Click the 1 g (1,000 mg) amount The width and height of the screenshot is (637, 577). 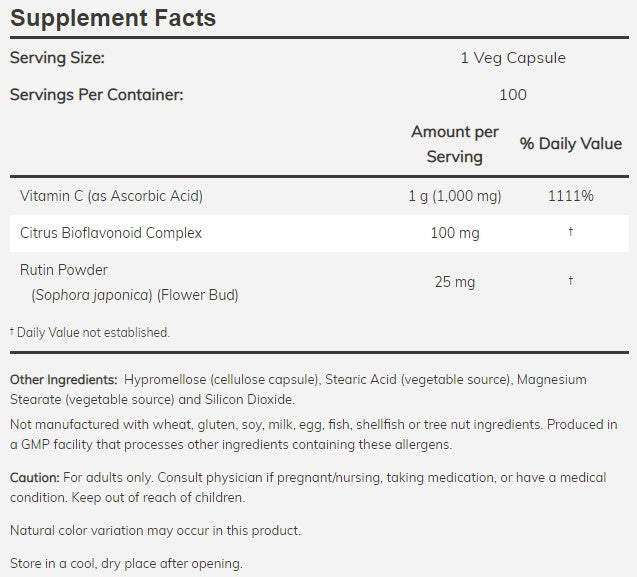click(x=455, y=195)
